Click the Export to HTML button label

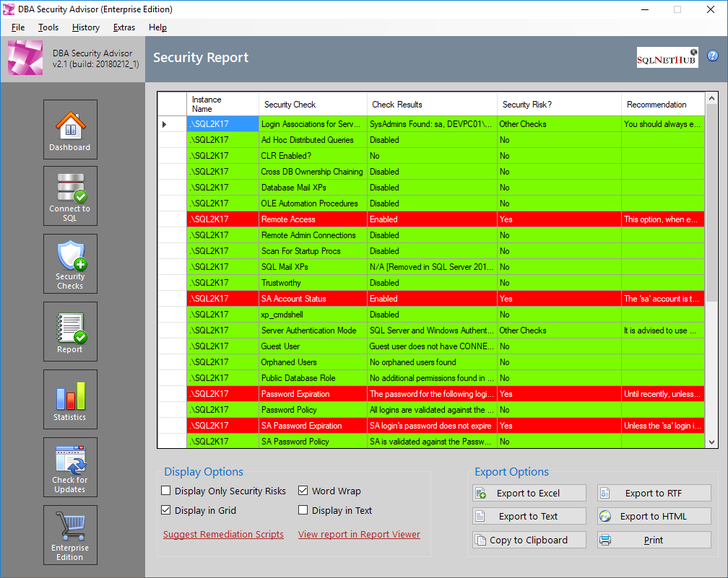[x=653, y=517]
